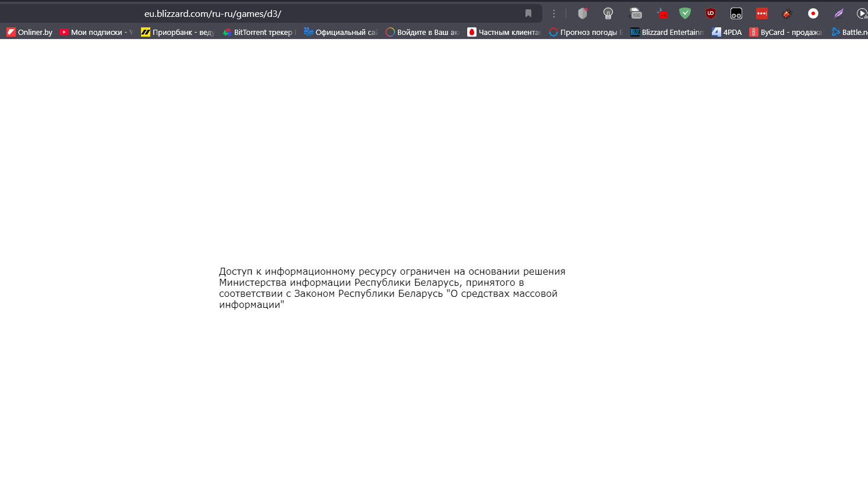This screenshot has height=486, width=868.
Task: Open the 'Официальный сай' bookmark
Action: click(341, 32)
